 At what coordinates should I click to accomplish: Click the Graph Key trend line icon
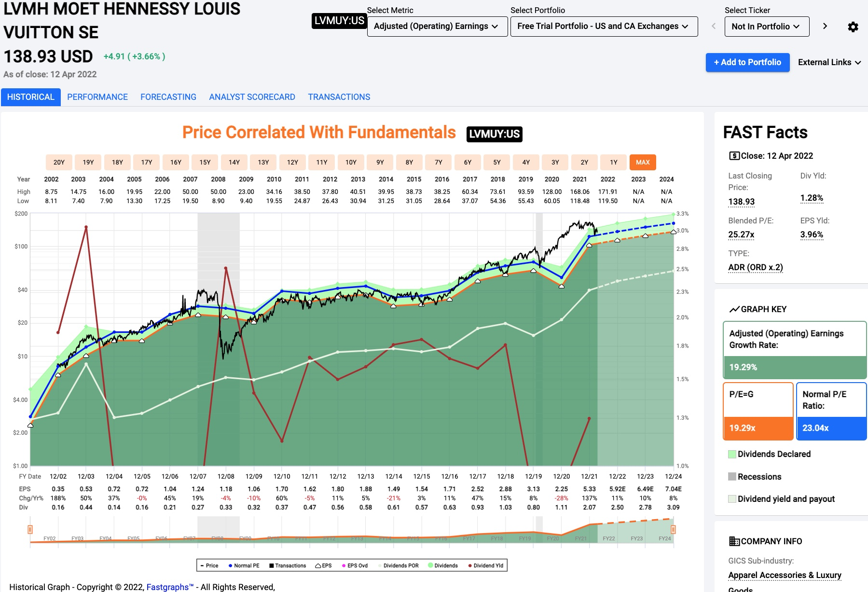(x=734, y=309)
